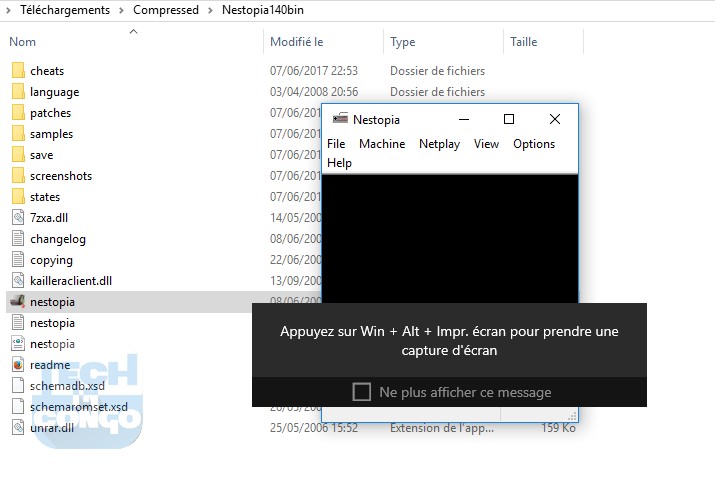Image resolution: width=715 pixels, height=477 pixels.
Task: Select the 'cheats' folder name text
Action: 47,71
